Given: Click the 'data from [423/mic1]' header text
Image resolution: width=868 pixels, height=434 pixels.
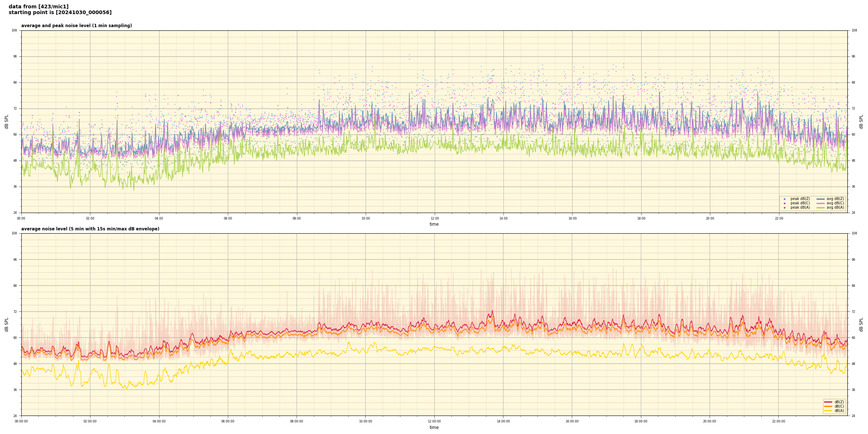Looking at the screenshot, I should 38,7.
